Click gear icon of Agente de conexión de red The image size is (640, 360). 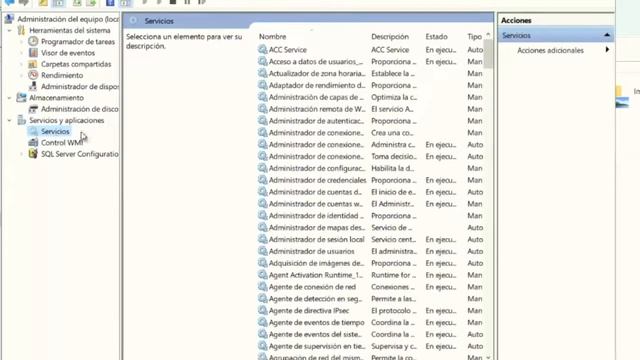[262, 287]
